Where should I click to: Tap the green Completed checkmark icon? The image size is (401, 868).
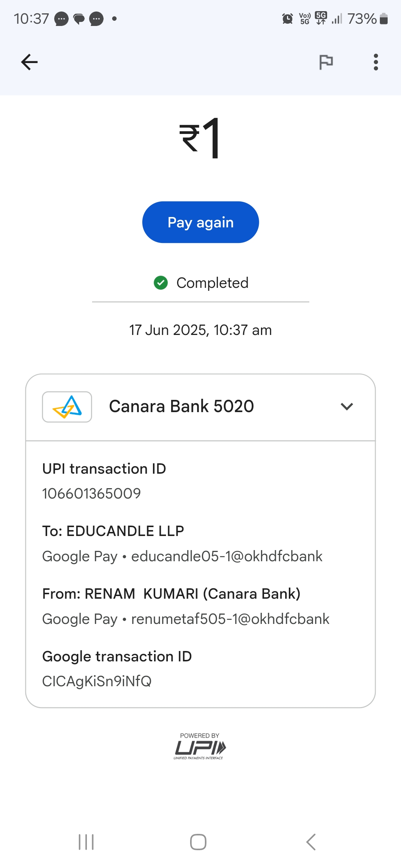[x=161, y=283]
